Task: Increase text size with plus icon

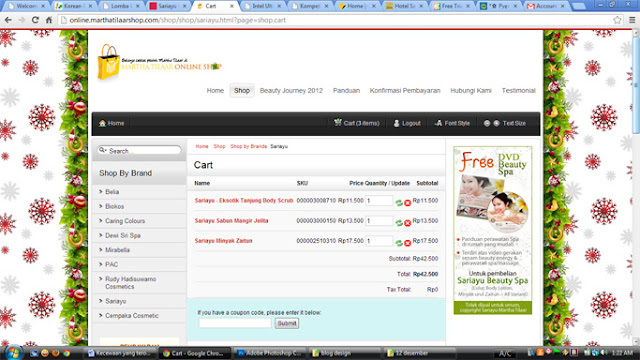Action: (496, 123)
